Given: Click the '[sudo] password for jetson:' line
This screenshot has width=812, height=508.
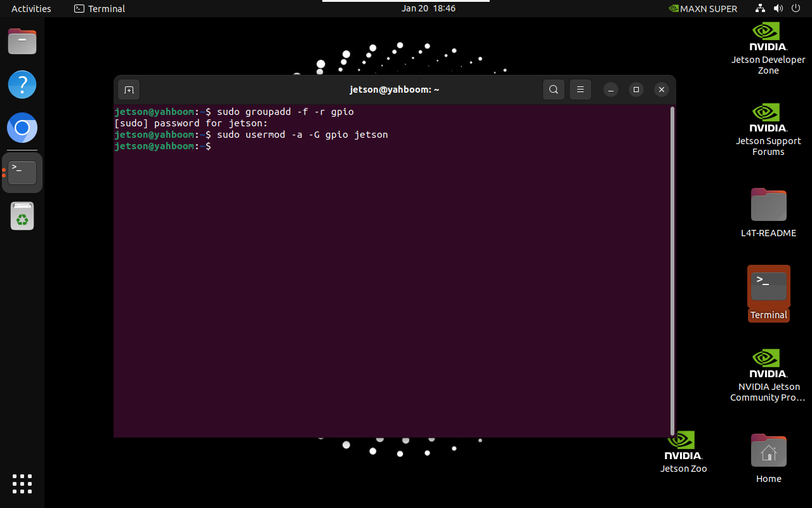Looking at the screenshot, I should pyautogui.click(x=191, y=123).
